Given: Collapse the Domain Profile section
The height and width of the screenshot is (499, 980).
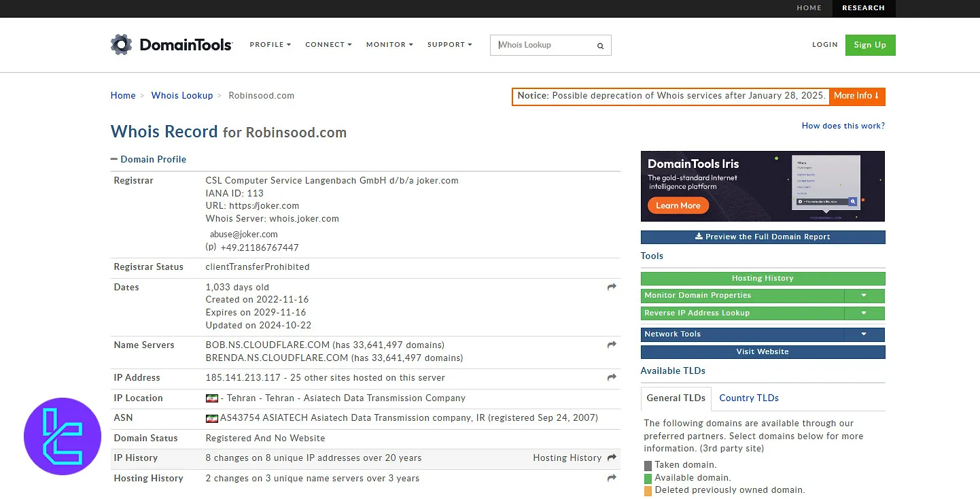Looking at the screenshot, I should coord(113,158).
